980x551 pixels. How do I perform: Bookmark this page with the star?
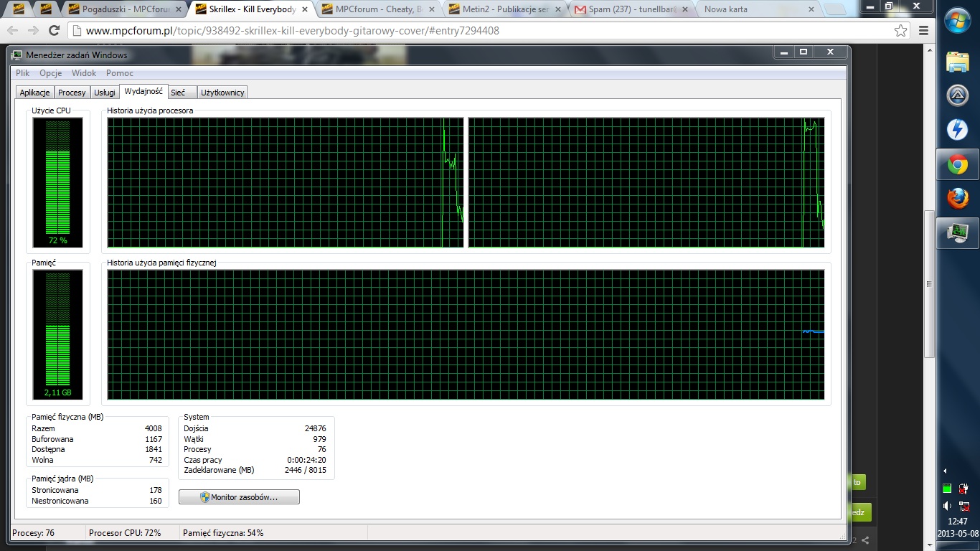[x=900, y=31]
